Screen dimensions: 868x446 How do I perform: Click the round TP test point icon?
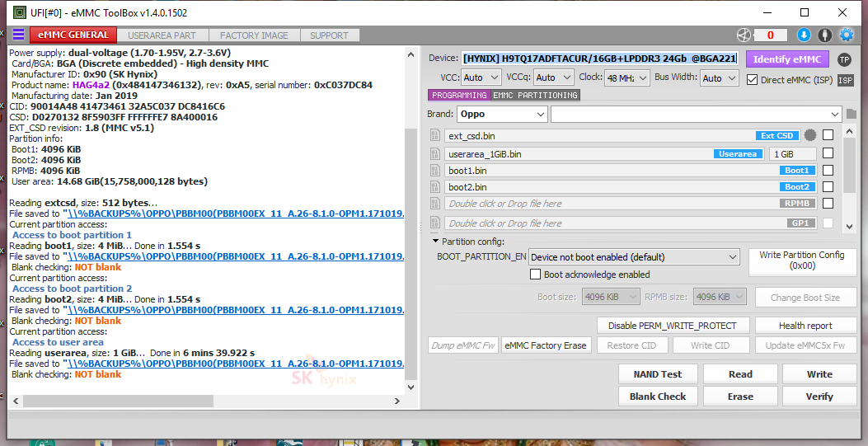pos(844,59)
